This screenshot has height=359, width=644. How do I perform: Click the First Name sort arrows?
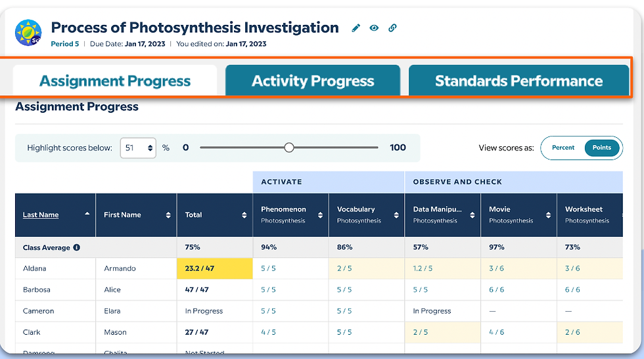(168, 215)
